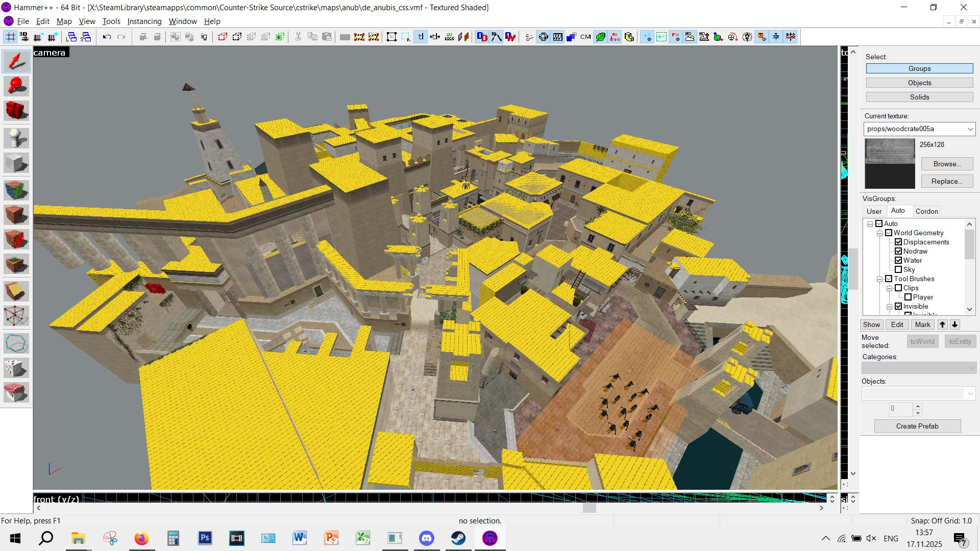This screenshot has width=980, height=551.
Task: Uncheck the Nodraw visgroup
Action: point(898,251)
